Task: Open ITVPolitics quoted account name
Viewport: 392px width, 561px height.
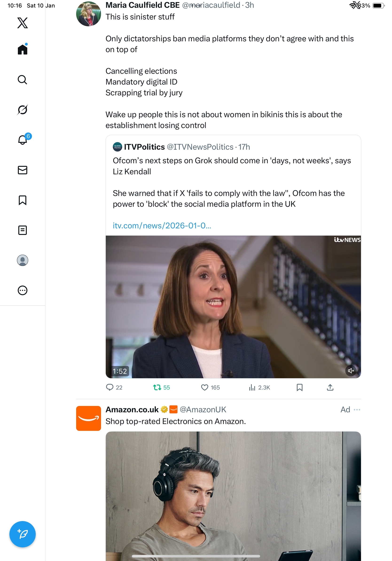Action: pos(144,147)
